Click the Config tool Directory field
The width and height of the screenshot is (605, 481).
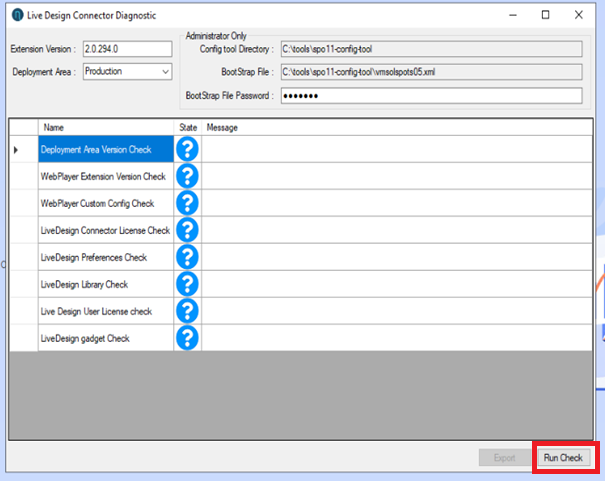tap(431, 49)
